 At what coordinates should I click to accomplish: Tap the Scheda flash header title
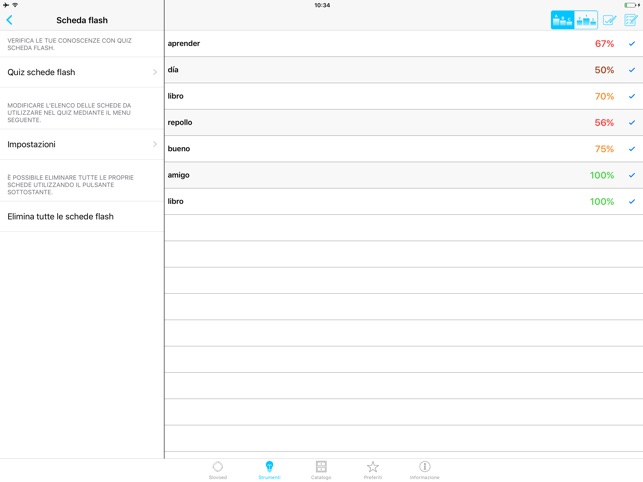(82, 20)
